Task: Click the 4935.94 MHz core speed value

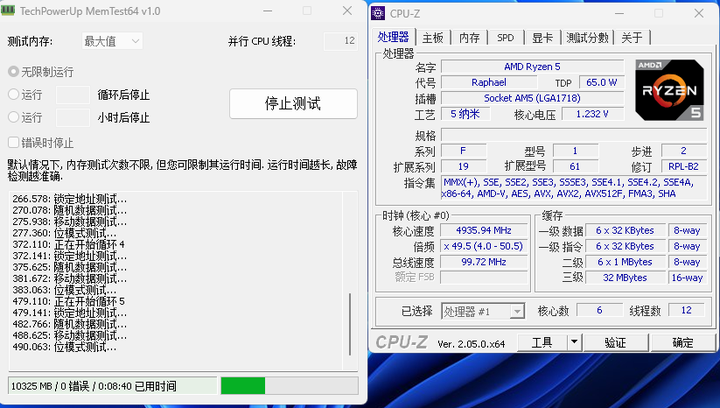Action: pyautogui.click(x=484, y=230)
